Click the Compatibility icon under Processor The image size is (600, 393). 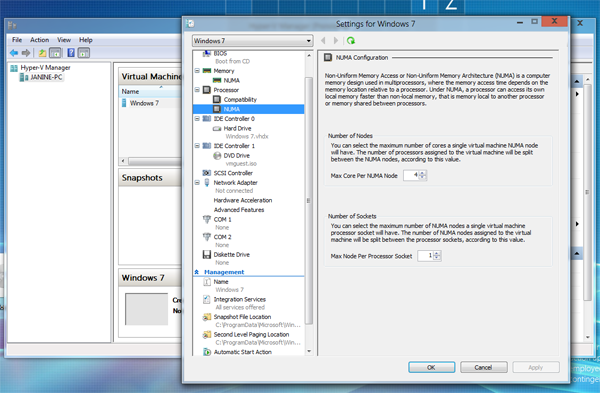click(x=217, y=99)
